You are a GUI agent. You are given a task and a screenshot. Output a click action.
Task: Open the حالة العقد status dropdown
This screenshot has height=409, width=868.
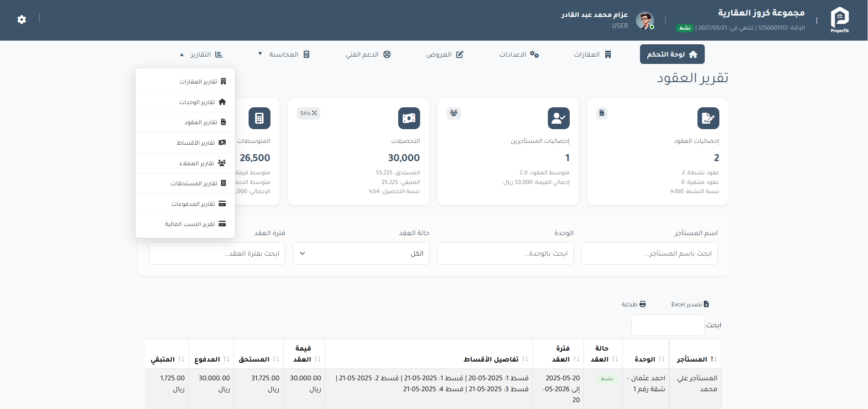coord(361,253)
